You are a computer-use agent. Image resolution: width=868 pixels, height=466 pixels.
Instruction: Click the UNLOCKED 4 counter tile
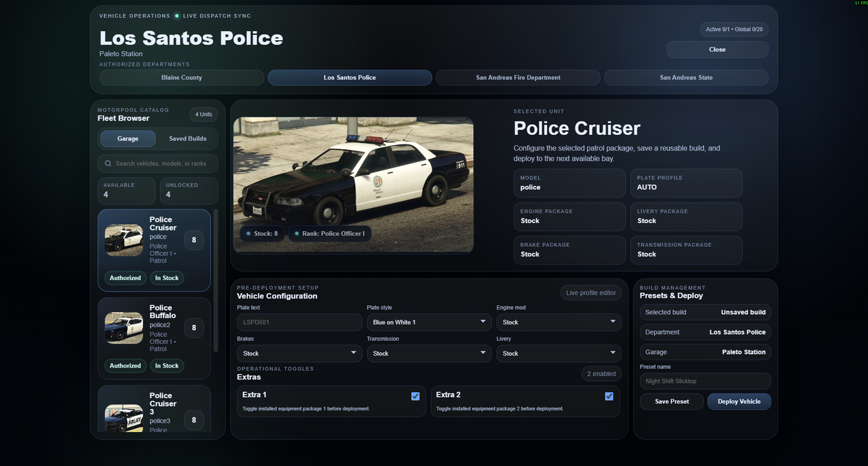point(189,191)
